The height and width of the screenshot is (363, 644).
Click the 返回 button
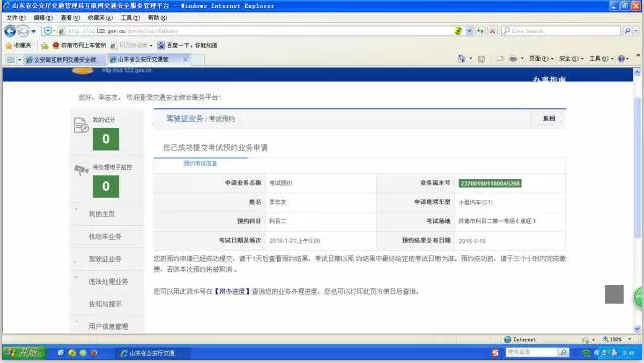(x=549, y=118)
